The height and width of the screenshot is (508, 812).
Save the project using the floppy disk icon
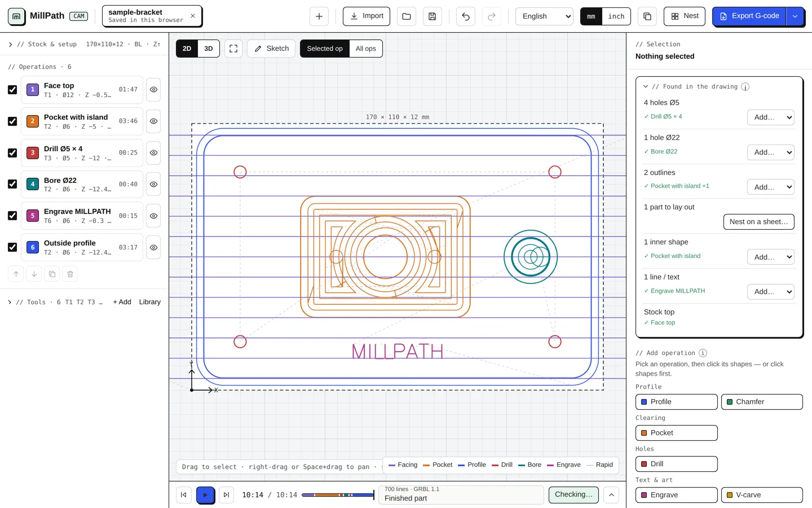(433, 16)
